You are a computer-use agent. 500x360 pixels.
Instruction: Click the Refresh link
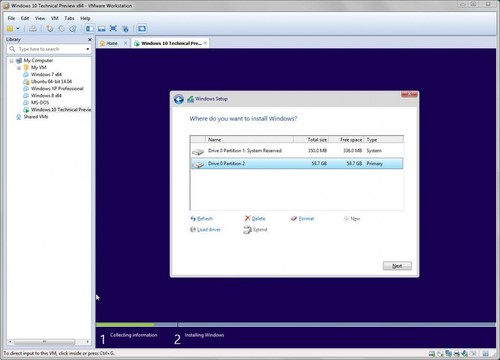coord(201,219)
